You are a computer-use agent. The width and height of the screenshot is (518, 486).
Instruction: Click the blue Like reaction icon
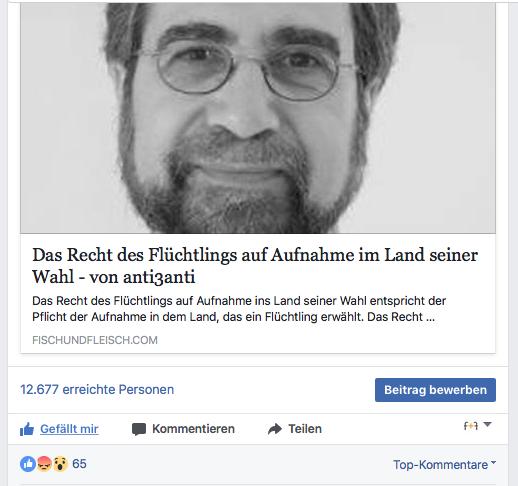(x=28, y=464)
